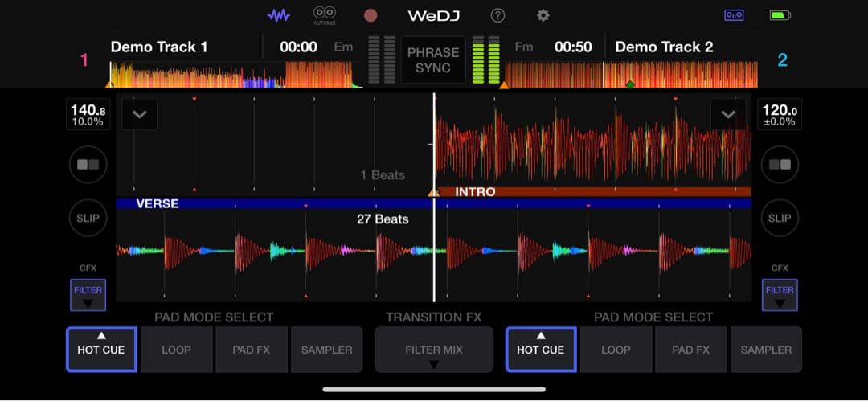The image size is (868, 401).
Task: Tap the PAD FX button on deck 2
Action: click(690, 350)
